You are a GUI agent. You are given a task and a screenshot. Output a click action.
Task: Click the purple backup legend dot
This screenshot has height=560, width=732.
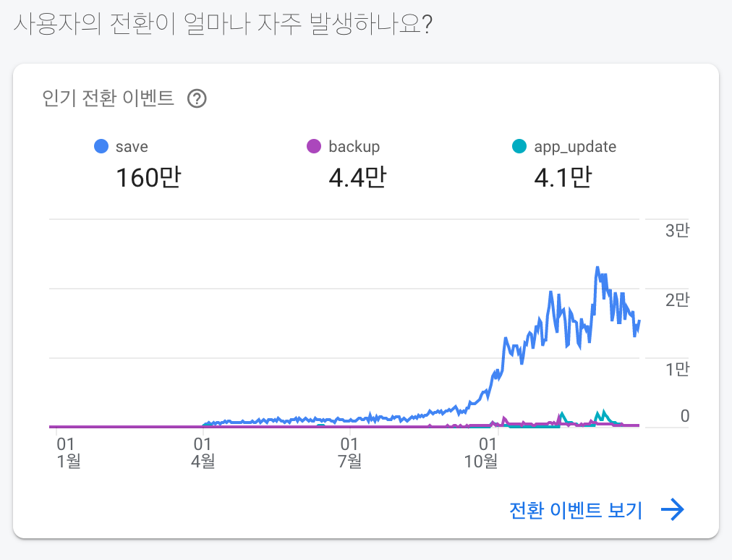[313, 147]
